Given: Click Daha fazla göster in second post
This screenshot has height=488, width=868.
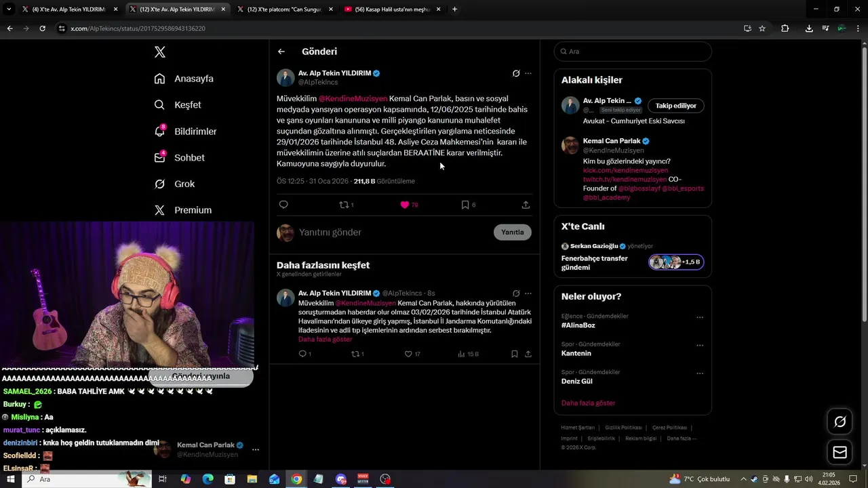Looking at the screenshot, I should point(325,339).
